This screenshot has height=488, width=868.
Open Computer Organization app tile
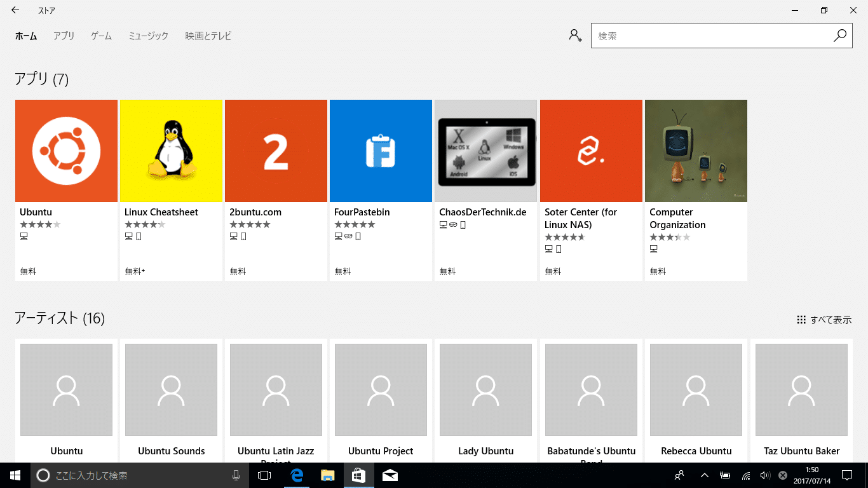696,151
